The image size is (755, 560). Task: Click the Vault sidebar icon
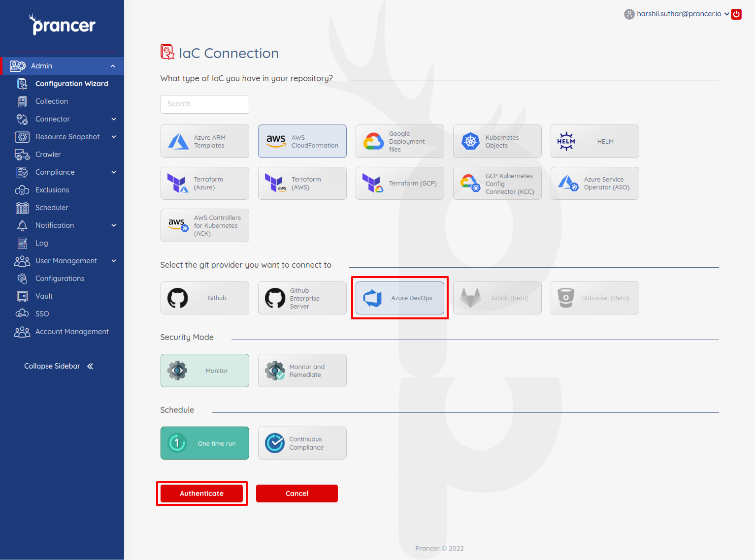(22, 296)
